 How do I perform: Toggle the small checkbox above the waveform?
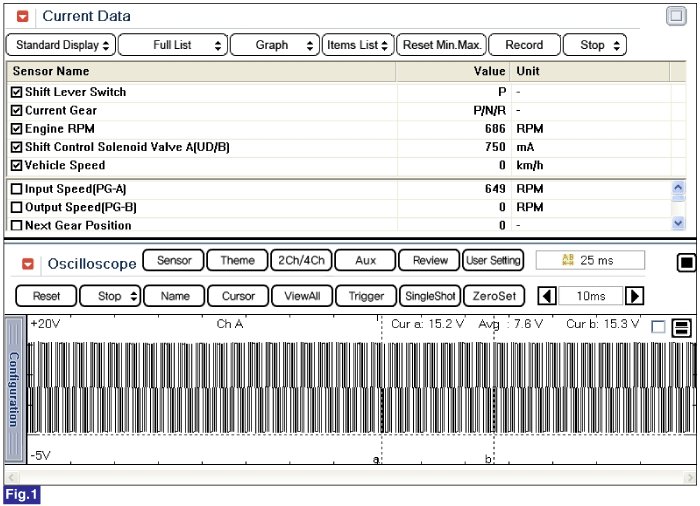coord(657,327)
